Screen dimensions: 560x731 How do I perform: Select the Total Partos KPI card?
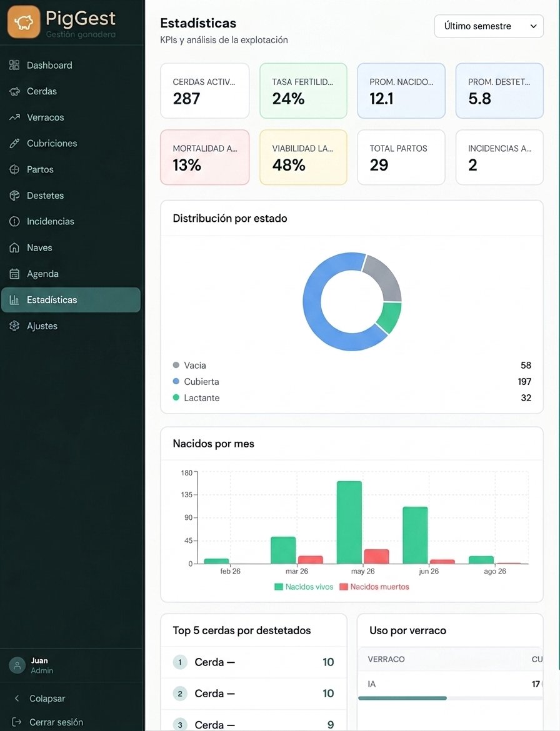point(401,157)
